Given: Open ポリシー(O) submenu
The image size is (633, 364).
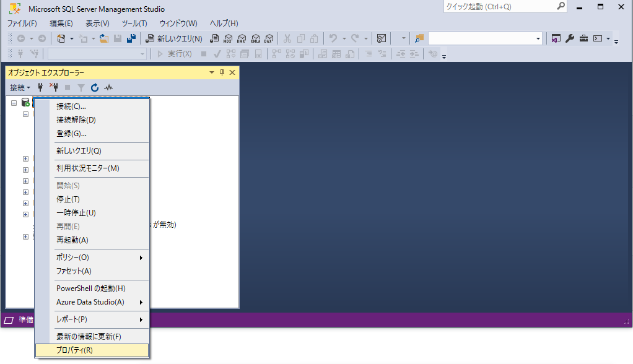Looking at the screenshot, I should point(92,258).
